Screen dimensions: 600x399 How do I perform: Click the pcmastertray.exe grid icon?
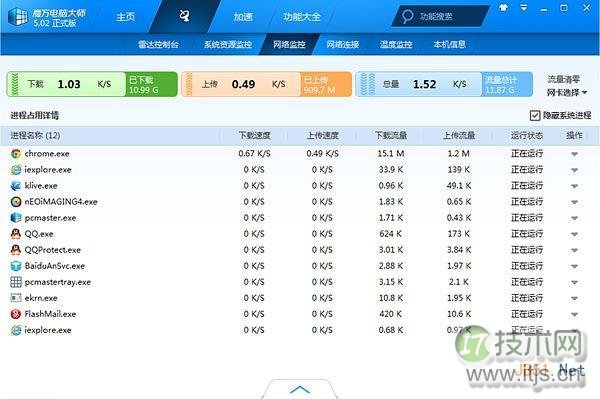(16, 282)
